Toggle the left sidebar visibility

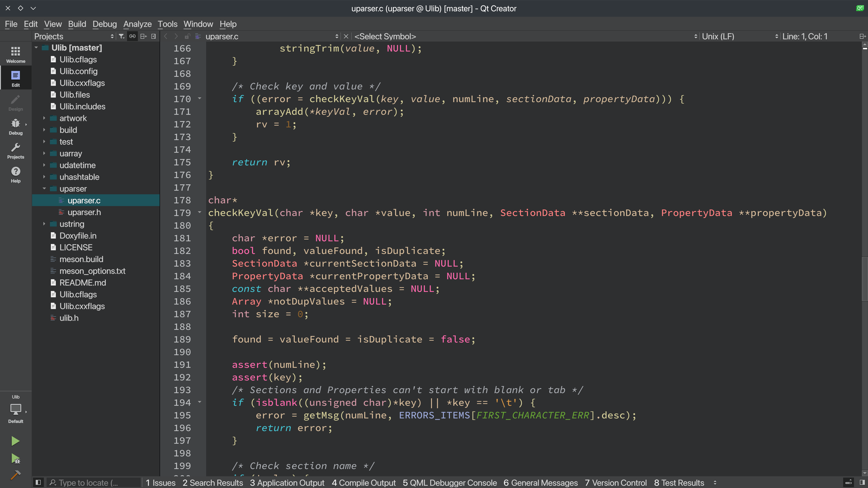click(38, 483)
